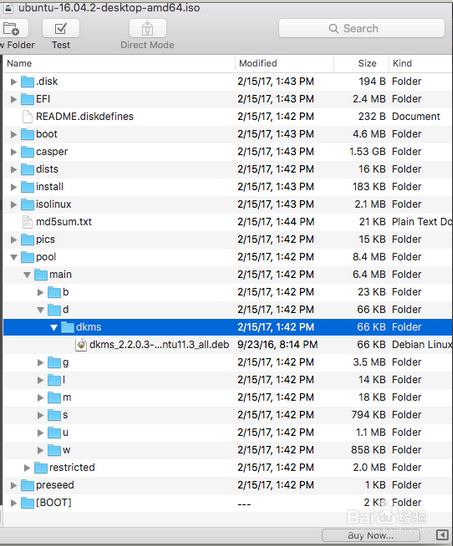This screenshot has height=546, width=453.
Task: Sort by the Size column header
Action: [367, 63]
